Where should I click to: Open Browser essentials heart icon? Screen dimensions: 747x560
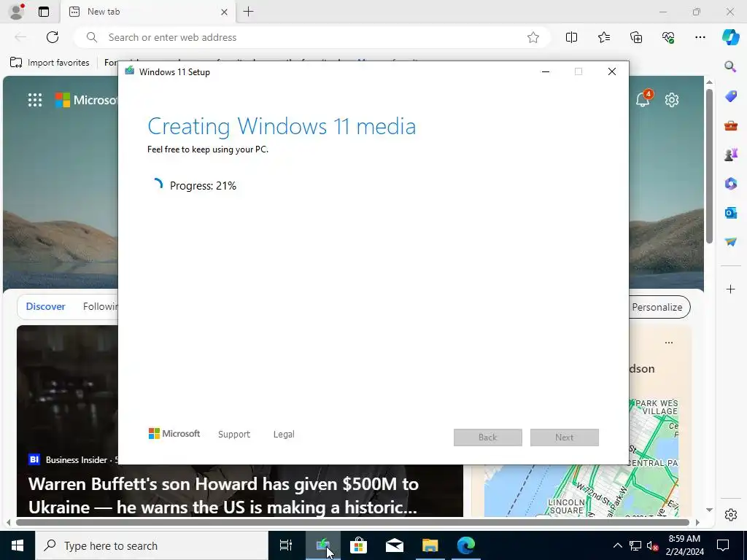click(x=668, y=37)
